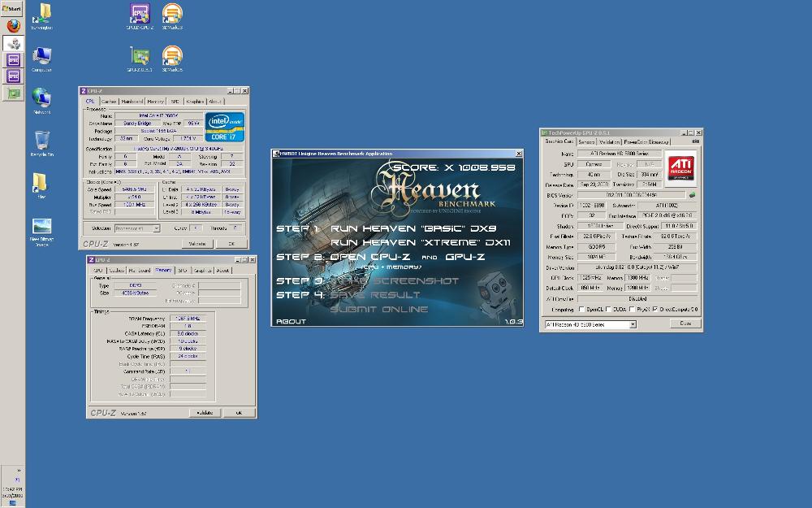Open About in the Heaven benchmark app

tap(291, 321)
